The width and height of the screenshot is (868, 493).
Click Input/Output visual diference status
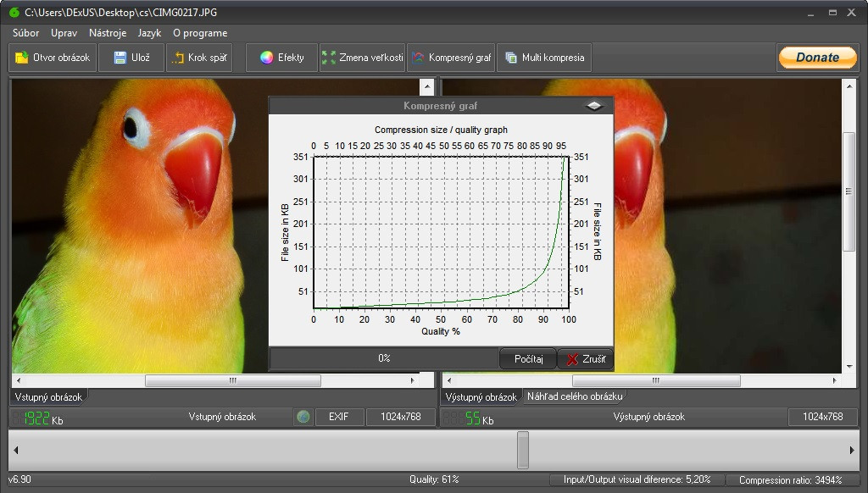[x=637, y=479]
